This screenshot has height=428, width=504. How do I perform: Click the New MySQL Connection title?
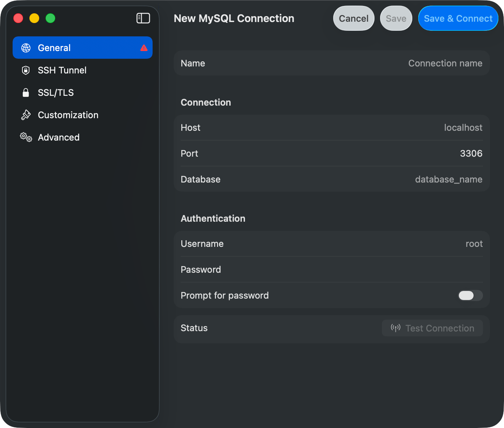234,18
